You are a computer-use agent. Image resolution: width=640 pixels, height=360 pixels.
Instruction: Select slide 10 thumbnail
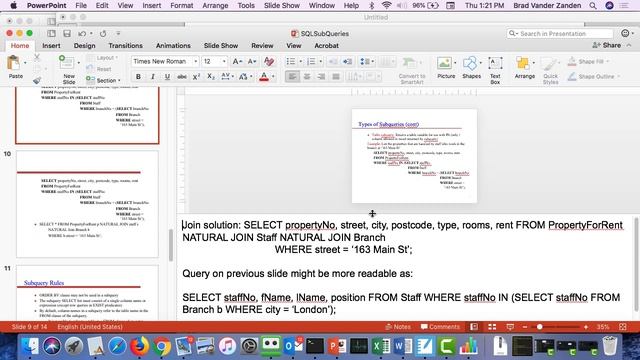tap(87, 204)
